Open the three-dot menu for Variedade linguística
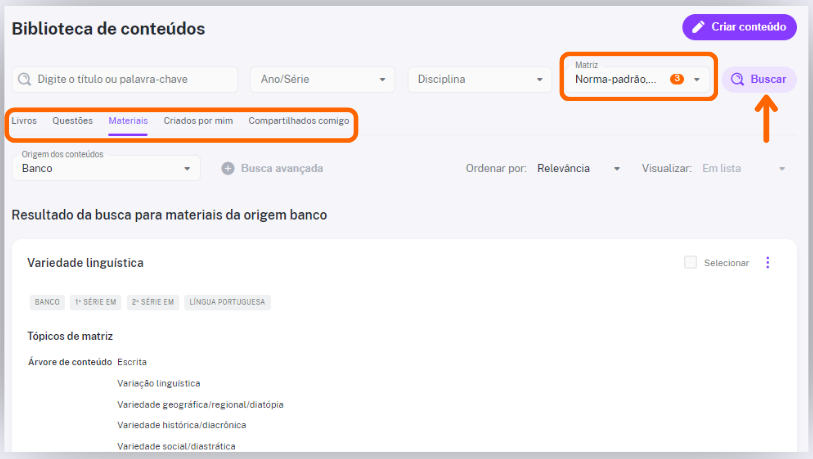The width and height of the screenshot is (813, 459). [768, 262]
